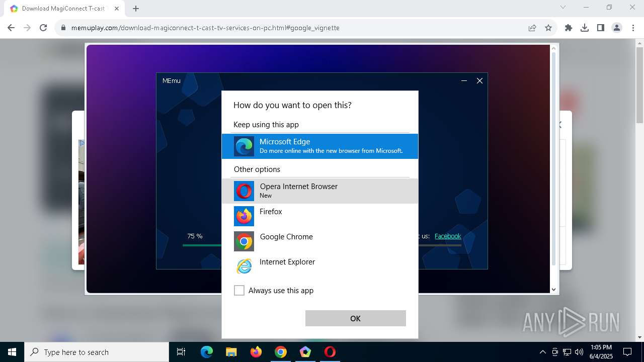Image resolution: width=644 pixels, height=362 pixels.
Task: Pick Google Chrome in the app list
Action: click(x=319, y=241)
